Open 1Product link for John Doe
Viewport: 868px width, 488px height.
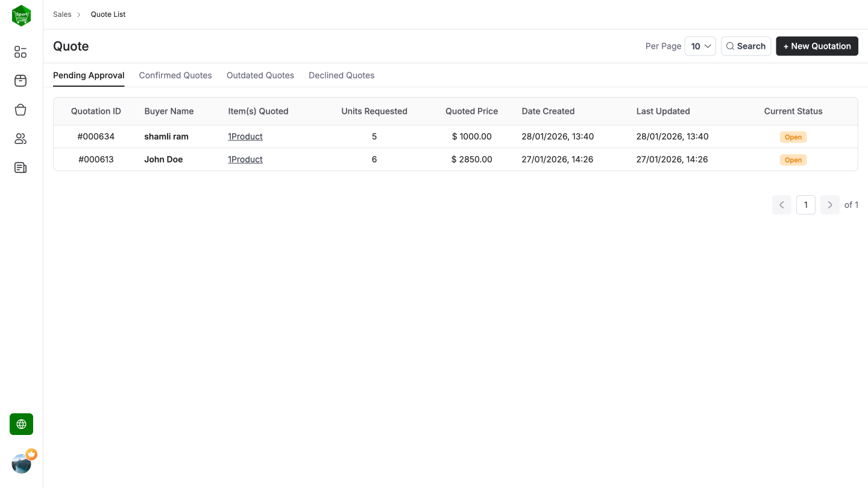(245, 160)
